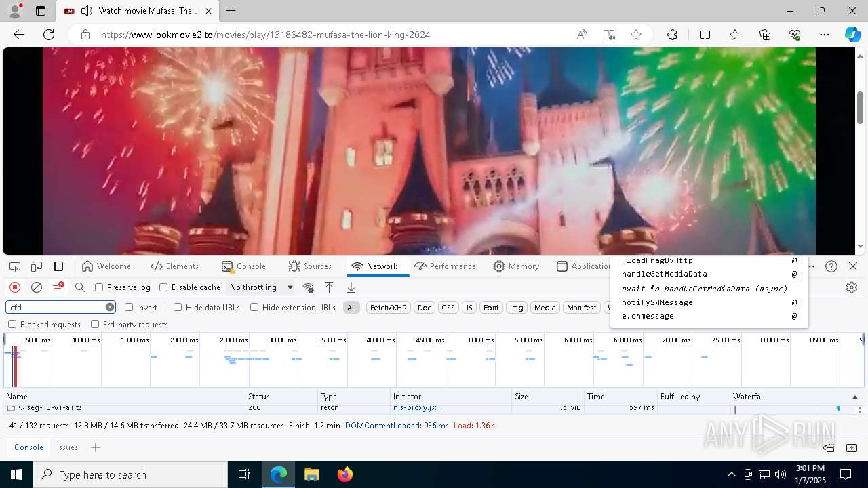Viewport: 868px width, 488px height.
Task: Switch to the Elements tab
Action: (175, 266)
